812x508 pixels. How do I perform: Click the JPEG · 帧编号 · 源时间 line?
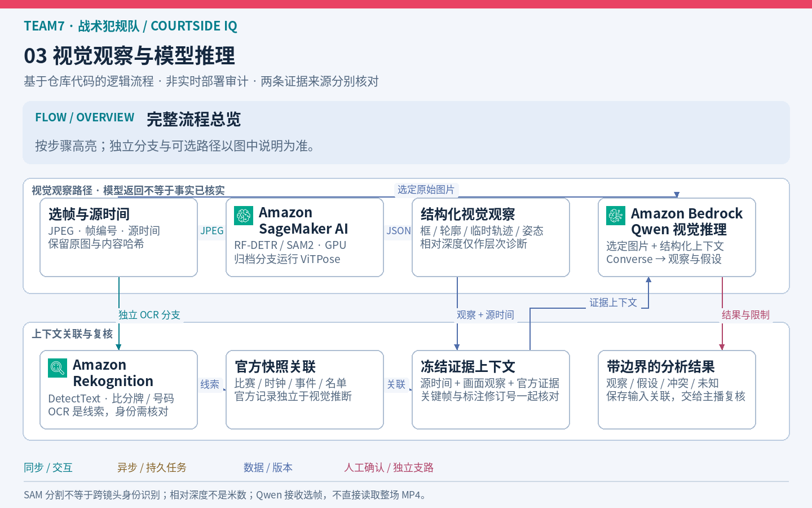coord(104,231)
